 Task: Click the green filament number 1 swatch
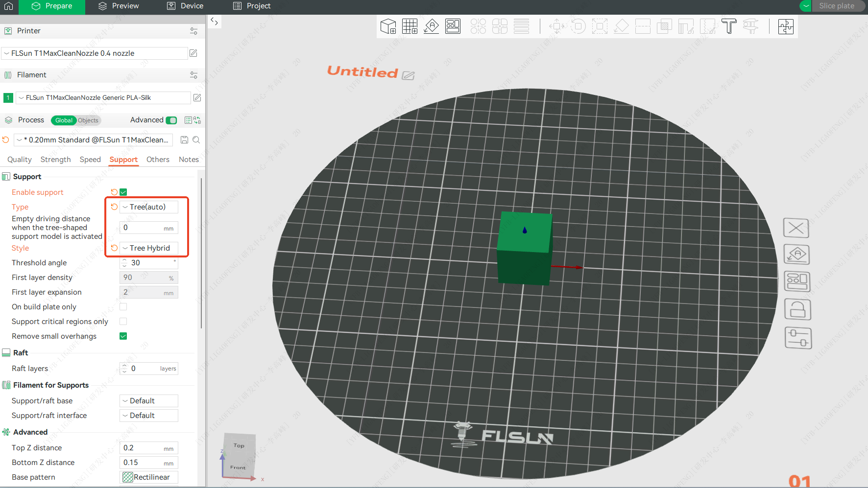pos(8,98)
